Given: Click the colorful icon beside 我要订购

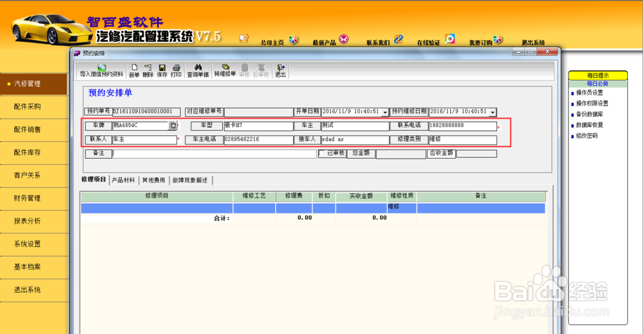Looking at the screenshot, I should click(498, 39).
